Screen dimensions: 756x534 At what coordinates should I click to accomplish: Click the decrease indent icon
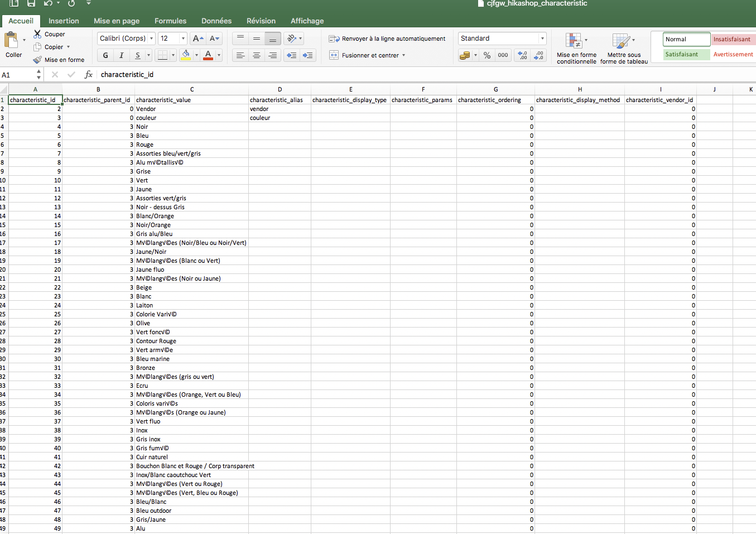point(291,55)
